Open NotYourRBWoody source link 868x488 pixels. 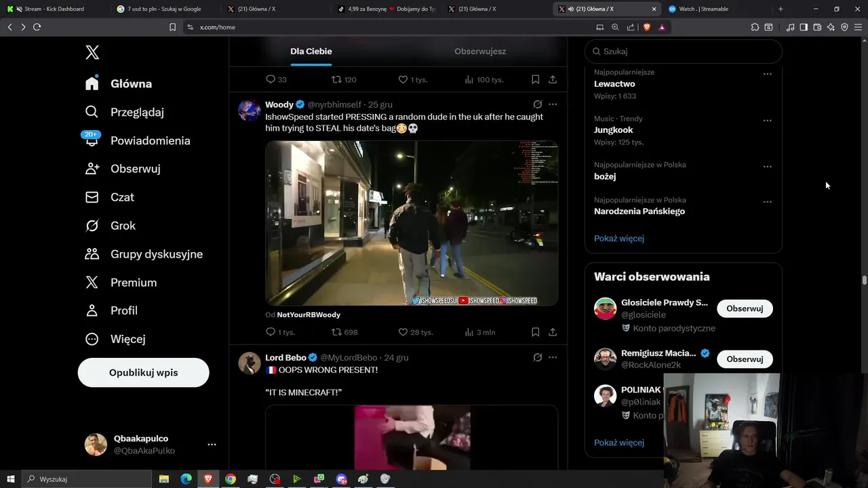[x=309, y=315]
